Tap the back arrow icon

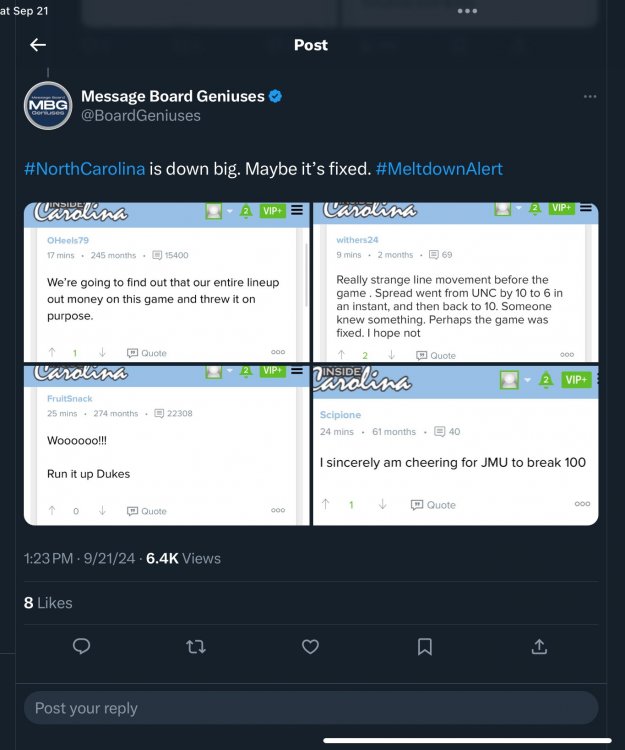(x=38, y=45)
